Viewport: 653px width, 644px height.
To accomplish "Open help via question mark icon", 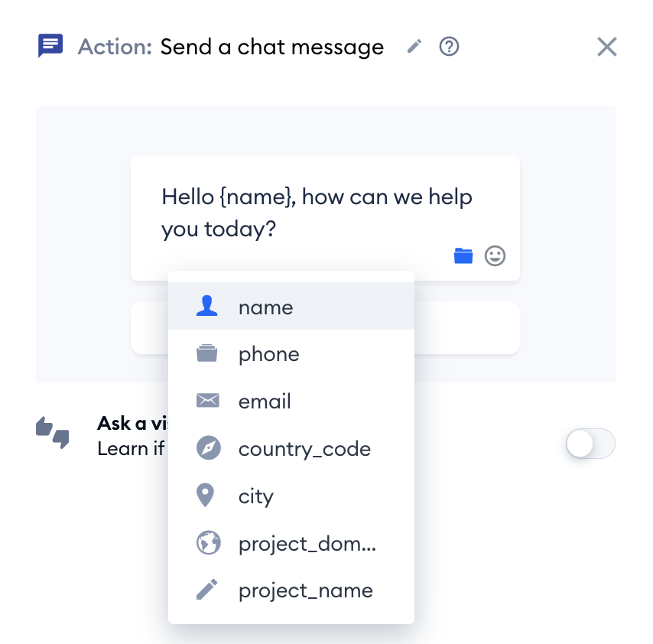I will point(449,46).
